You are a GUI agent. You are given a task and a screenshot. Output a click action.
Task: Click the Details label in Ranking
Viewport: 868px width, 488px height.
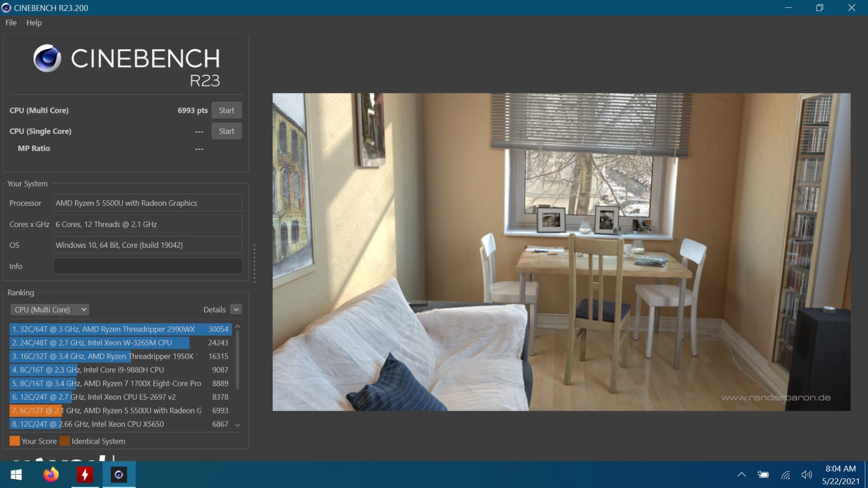(214, 310)
